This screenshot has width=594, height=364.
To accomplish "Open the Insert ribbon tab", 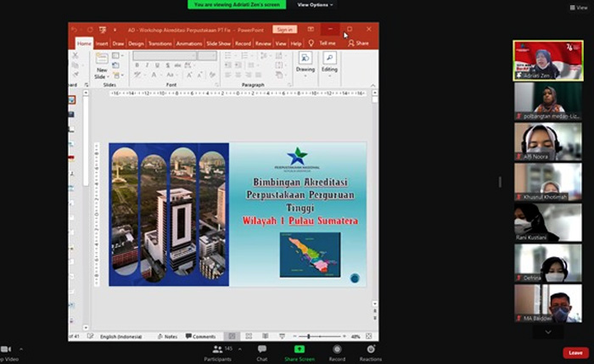I will tap(102, 43).
